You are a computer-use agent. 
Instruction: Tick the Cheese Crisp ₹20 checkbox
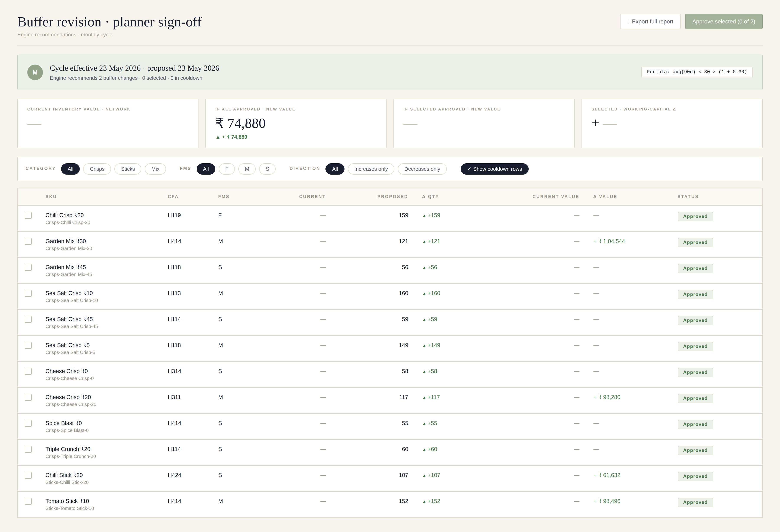coord(28,397)
